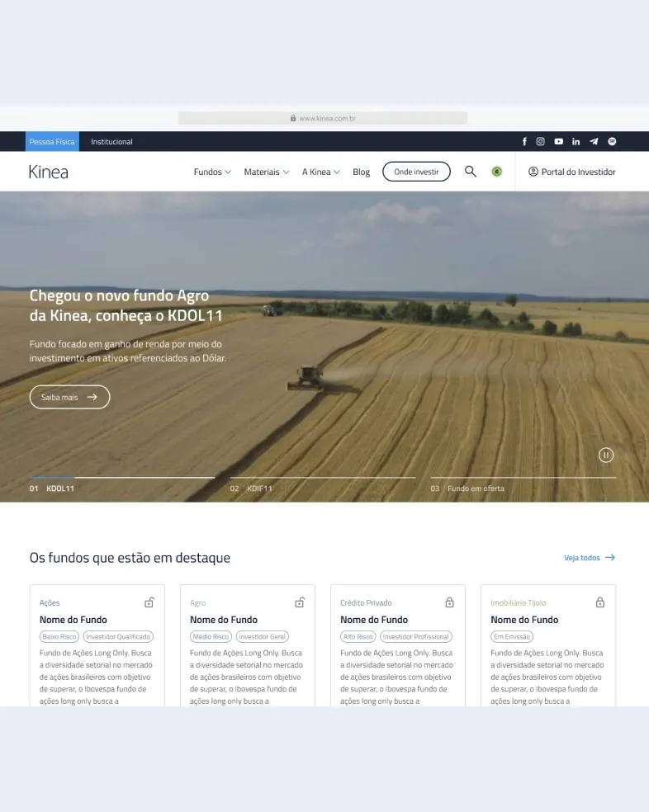Click the lock icon on the Crédito Privado card
649x812 pixels.
point(449,602)
